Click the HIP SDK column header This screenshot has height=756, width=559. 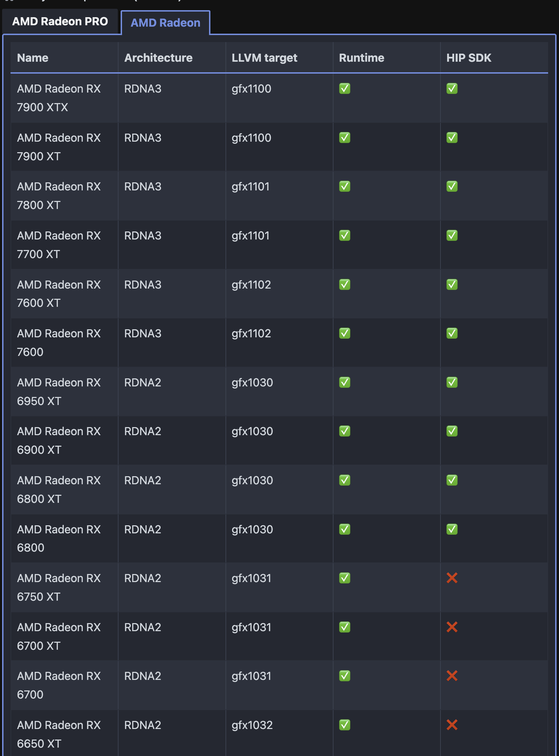point(469,58)
